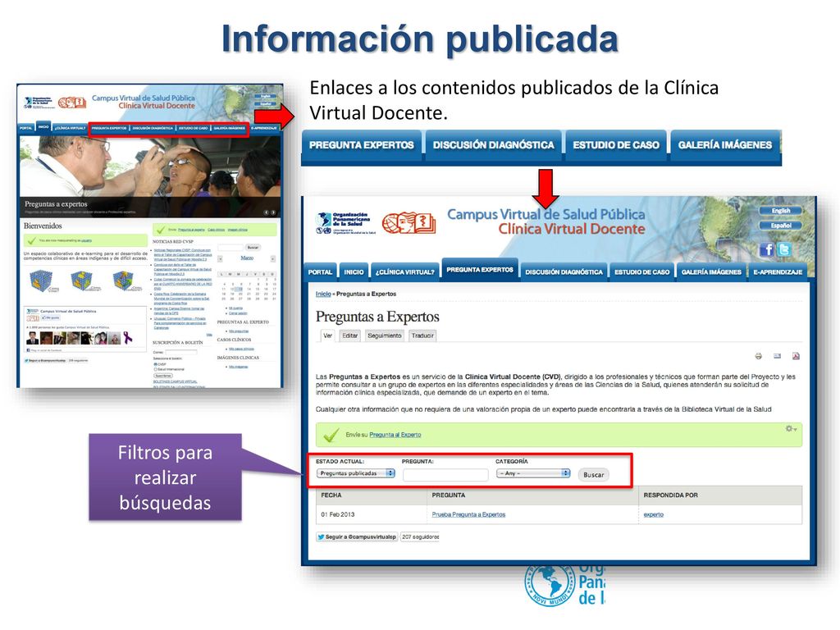
Task: Click the Pregunta text field in the filters
Action: [x=445, y=475]
